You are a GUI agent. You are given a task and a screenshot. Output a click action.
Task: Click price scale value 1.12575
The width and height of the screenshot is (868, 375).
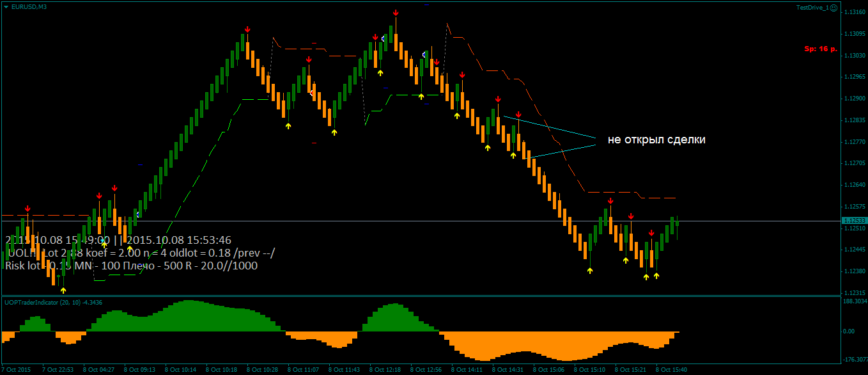pyautogui.click(x=855, y=207)
